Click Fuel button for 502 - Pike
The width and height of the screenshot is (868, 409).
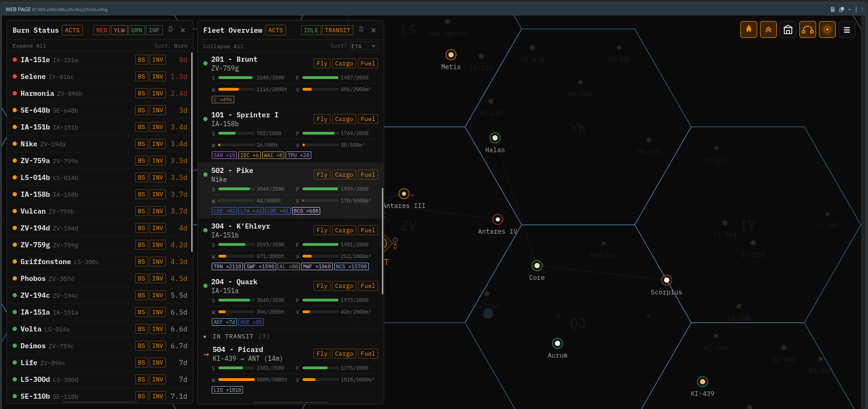coord(368,175)
